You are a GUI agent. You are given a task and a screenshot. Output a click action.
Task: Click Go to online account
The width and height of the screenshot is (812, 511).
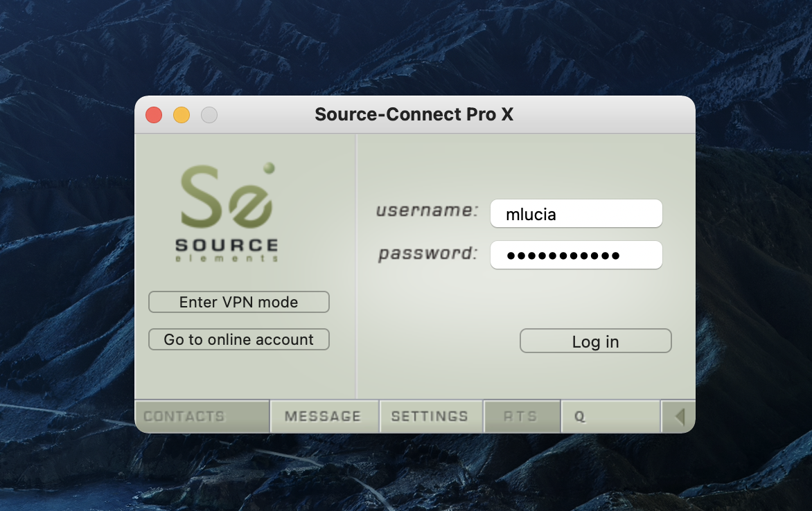(239, 339)
